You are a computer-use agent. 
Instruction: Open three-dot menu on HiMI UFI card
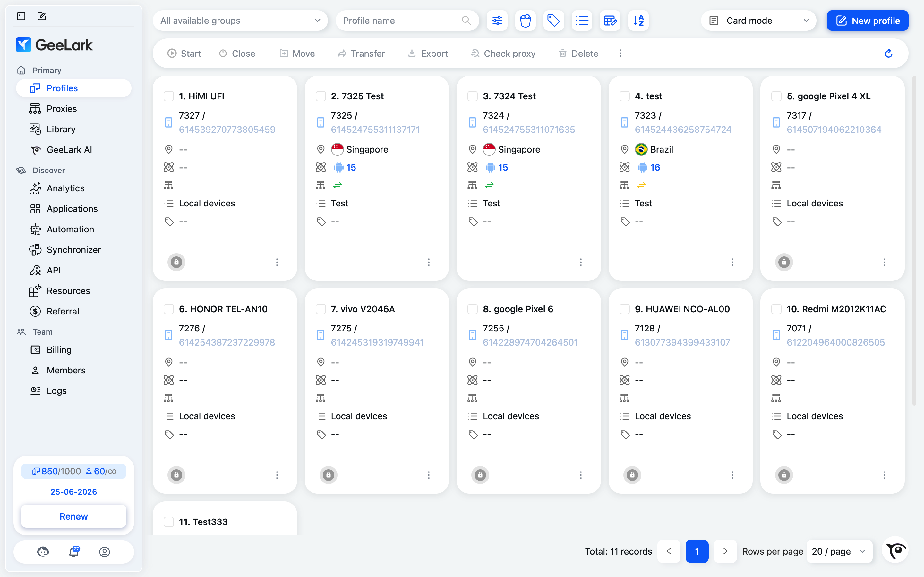(x=277, y=262)
